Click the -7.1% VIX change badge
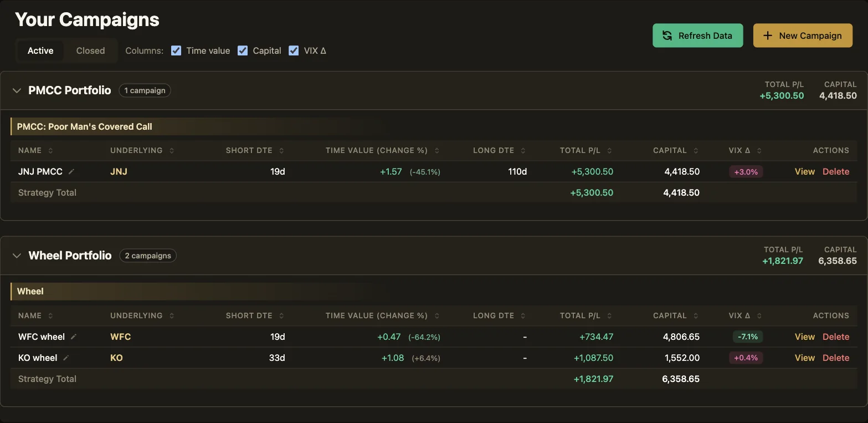The height and width of the screenshot is (423, 868). click(x=747, y=337)
